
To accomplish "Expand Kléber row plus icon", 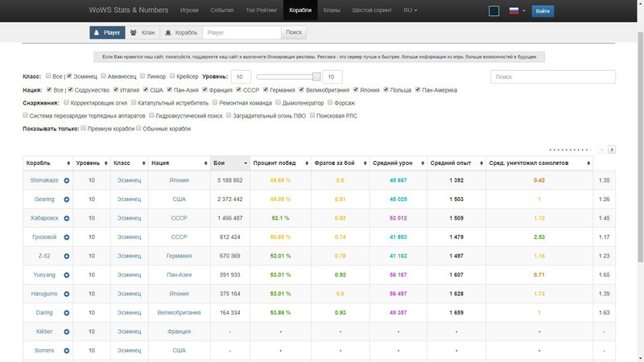I will (x=67, y=331).
